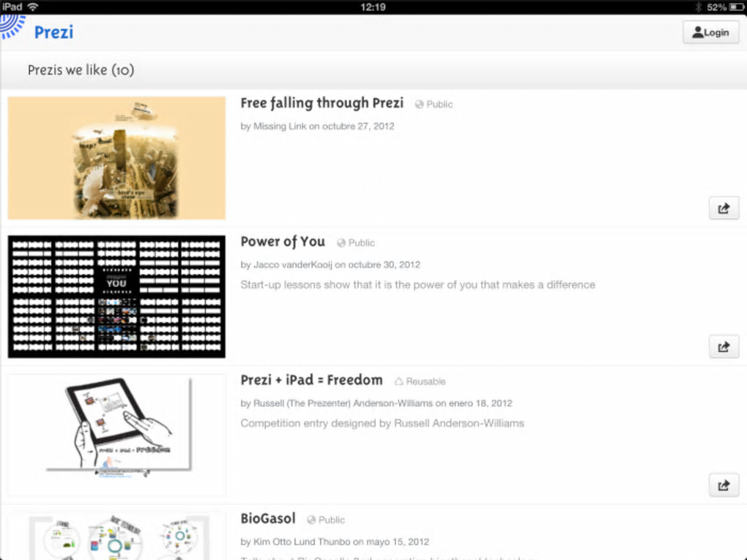Select the Prezi + iPad = Freedom title
This screenshot has height=560, width=747.
pos(311,380)
